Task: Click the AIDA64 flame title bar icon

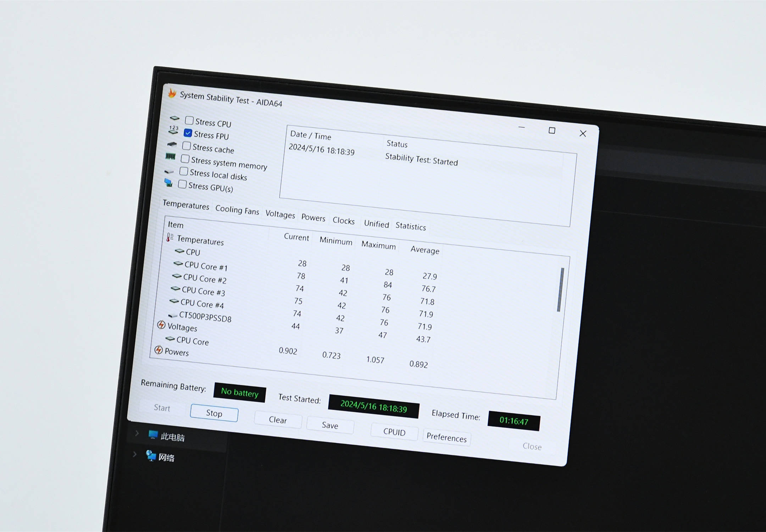Action: pyautogui.click(x=172, y=93)
